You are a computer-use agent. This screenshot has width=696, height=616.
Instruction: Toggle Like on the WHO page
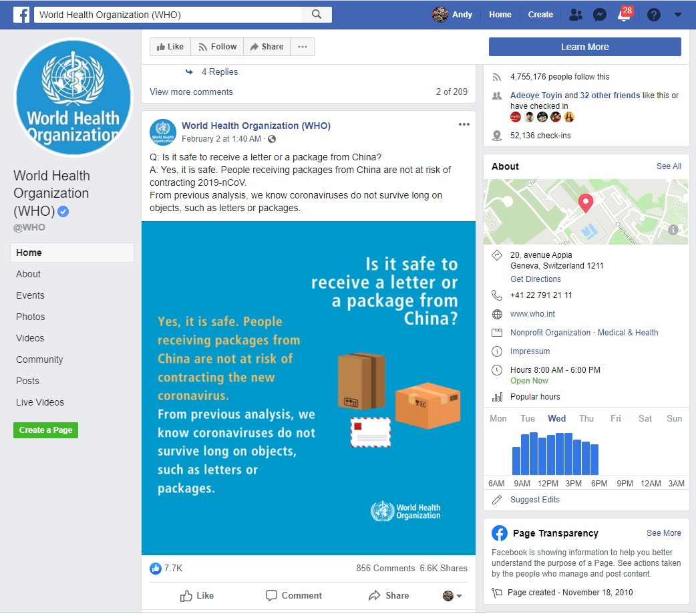(170, 47)
